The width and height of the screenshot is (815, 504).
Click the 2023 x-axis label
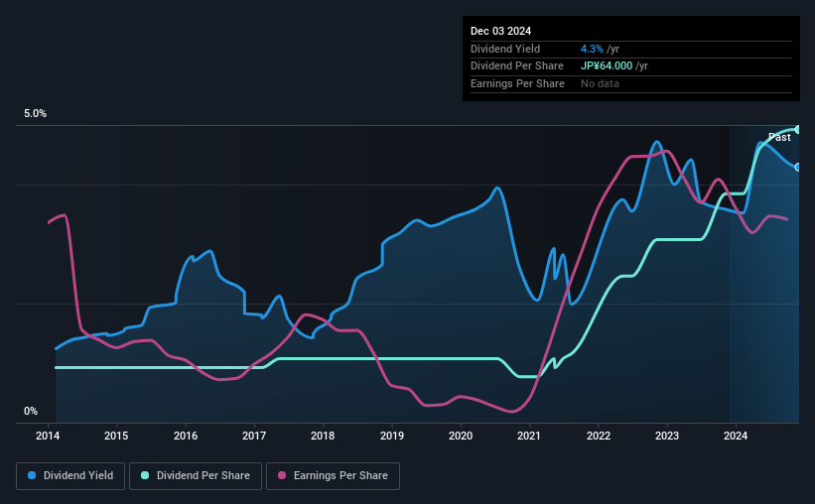pyautogui.click(x=667, y=436)
